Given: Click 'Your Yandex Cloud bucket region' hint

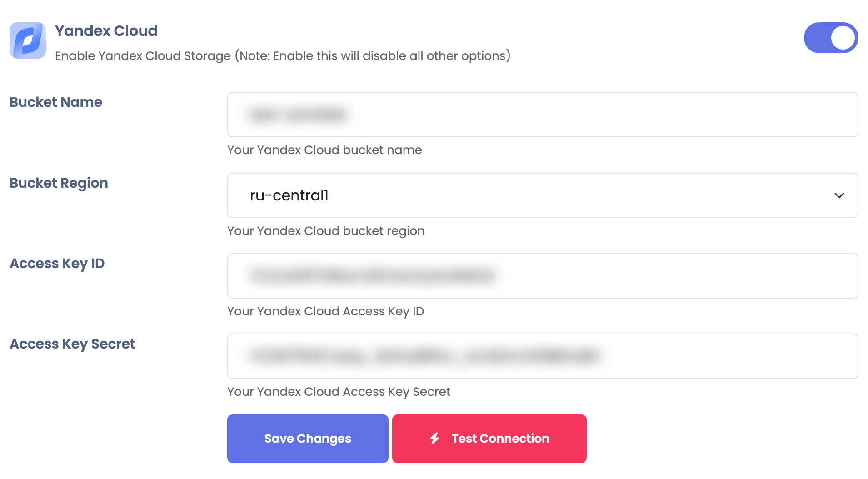Looking at the screenshot, I should point(326,231).
